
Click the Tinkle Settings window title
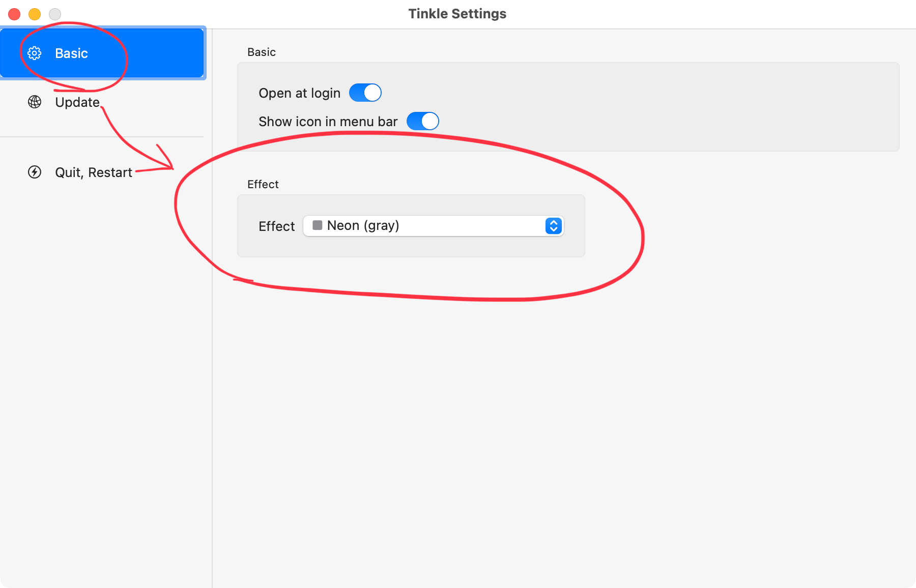click(x=457, y=14)
